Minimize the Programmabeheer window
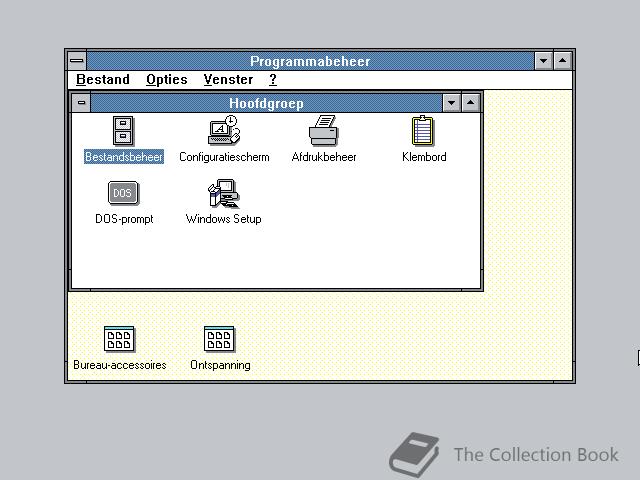This screenshot has width=640, height=480. pyautogui.click(x=544, y=61)
